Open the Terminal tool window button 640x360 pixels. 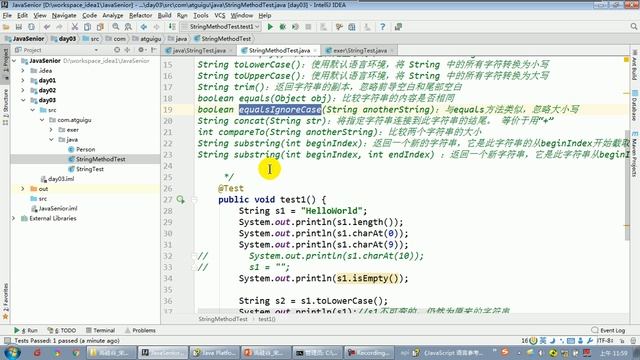tap(100, 330)
